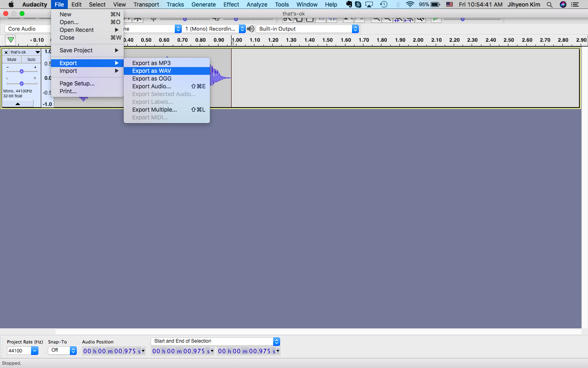Mute the that's-ok track
This screenshot has height=368, width=588.
pos(12,60)
